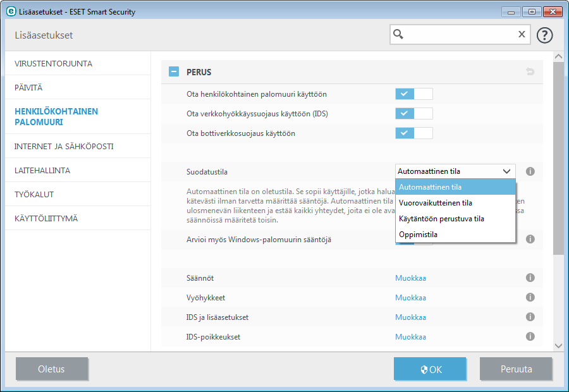569x392 pixels.
Task: Click Muokkaa link for IDS-poikkeukset
Action: pyautogui.click(x=410, y=337)
